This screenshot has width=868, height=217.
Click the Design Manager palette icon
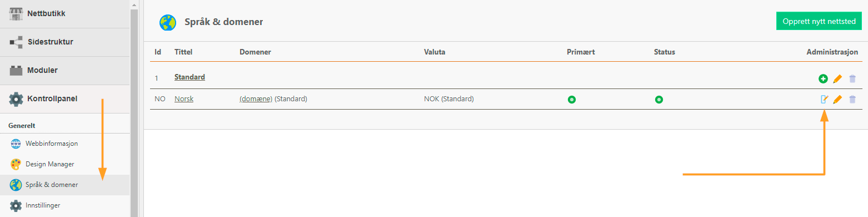pyautogui.click(x=16, y=164)
